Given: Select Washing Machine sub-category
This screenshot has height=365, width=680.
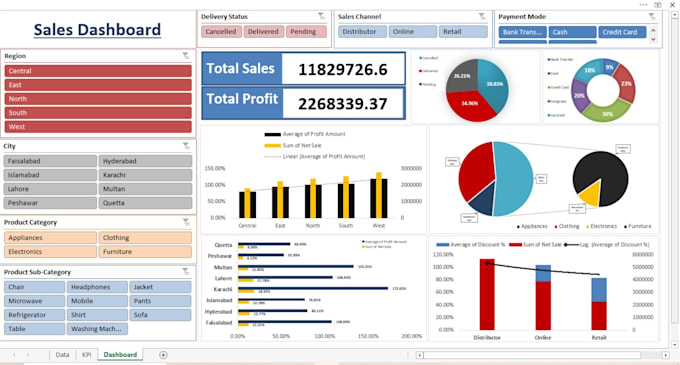Looking at the screenshot, I should click(97, 329).
